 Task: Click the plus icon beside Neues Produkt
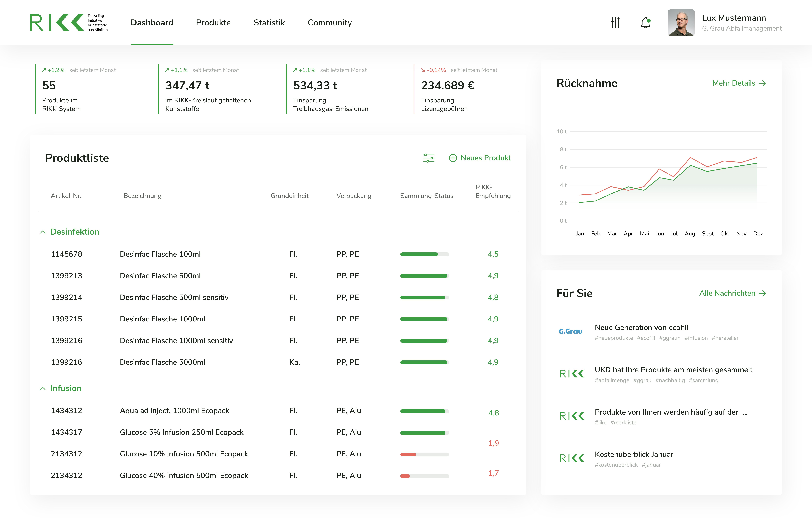tap(453, 158)
